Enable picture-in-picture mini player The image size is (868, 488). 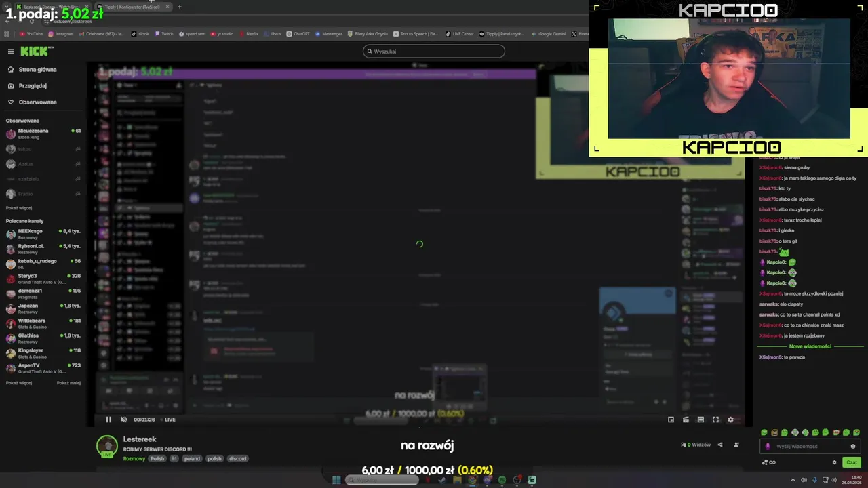pyautogui.click(x=671, y=420)
